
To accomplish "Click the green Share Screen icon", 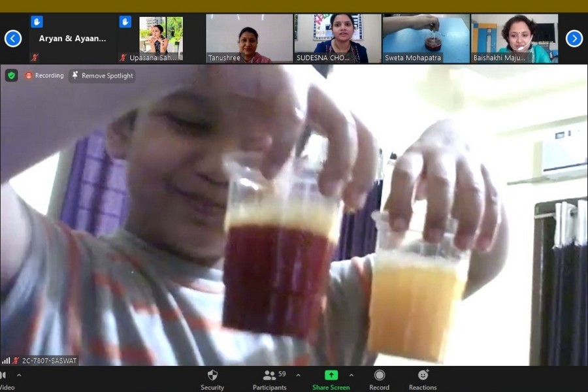I will pos(331,375).
